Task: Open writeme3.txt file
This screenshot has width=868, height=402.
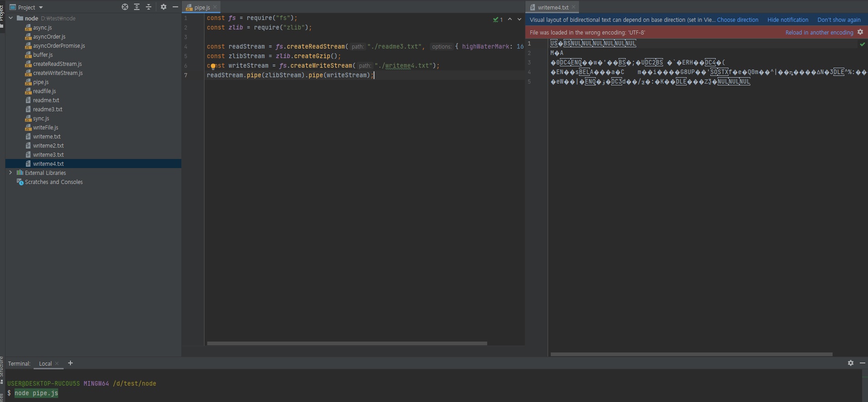Action: tap(48, 155)
